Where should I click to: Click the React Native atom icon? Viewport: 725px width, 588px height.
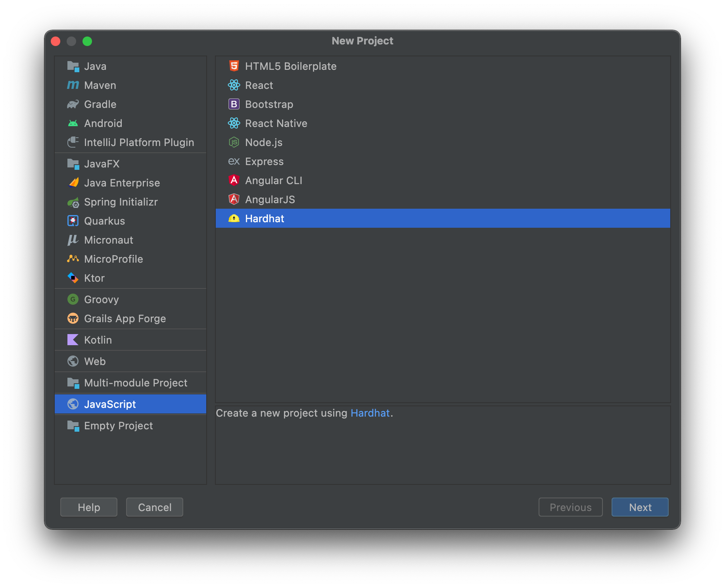click(x=234, y=123)
